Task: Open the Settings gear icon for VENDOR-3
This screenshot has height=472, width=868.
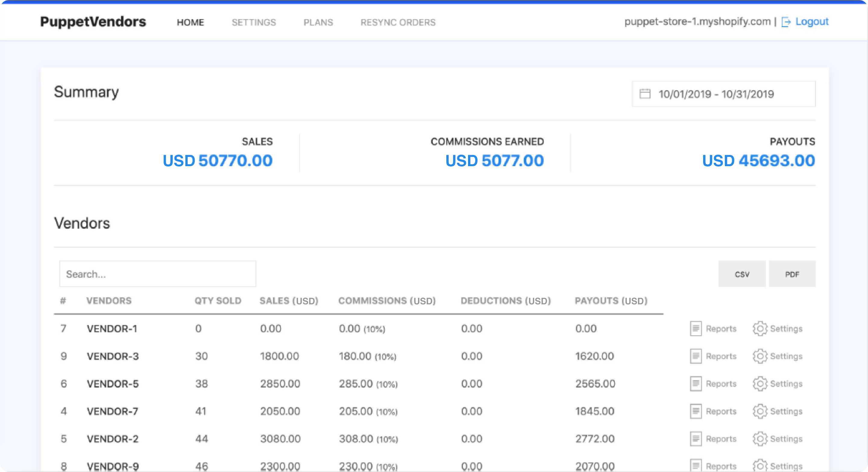Action: click(x=760, y=356)
